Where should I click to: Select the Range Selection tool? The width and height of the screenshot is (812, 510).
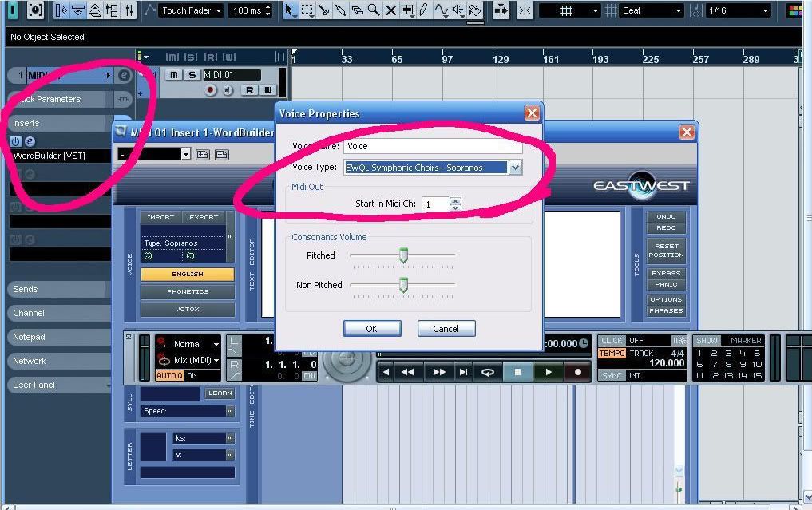coord(307,10)
